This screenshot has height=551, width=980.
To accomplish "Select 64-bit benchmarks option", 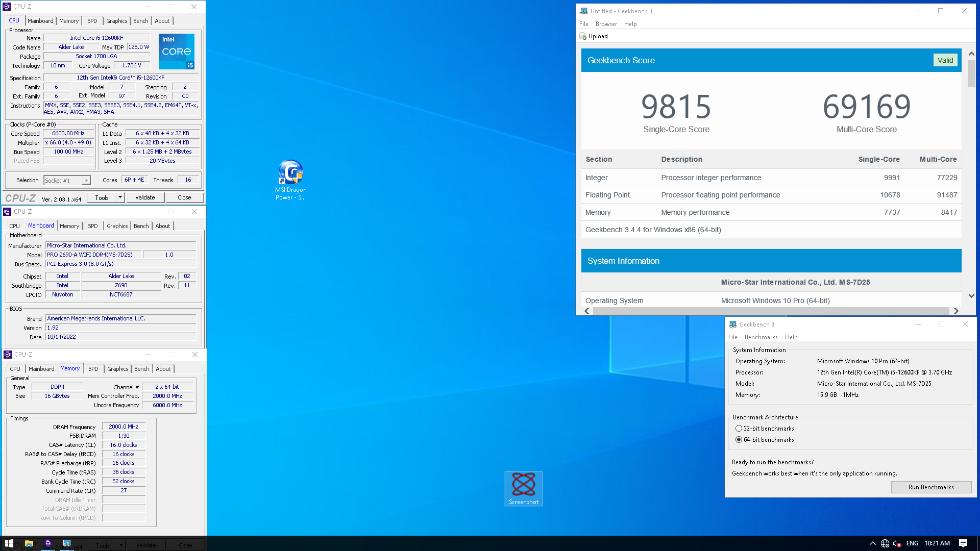I will 739,440.
